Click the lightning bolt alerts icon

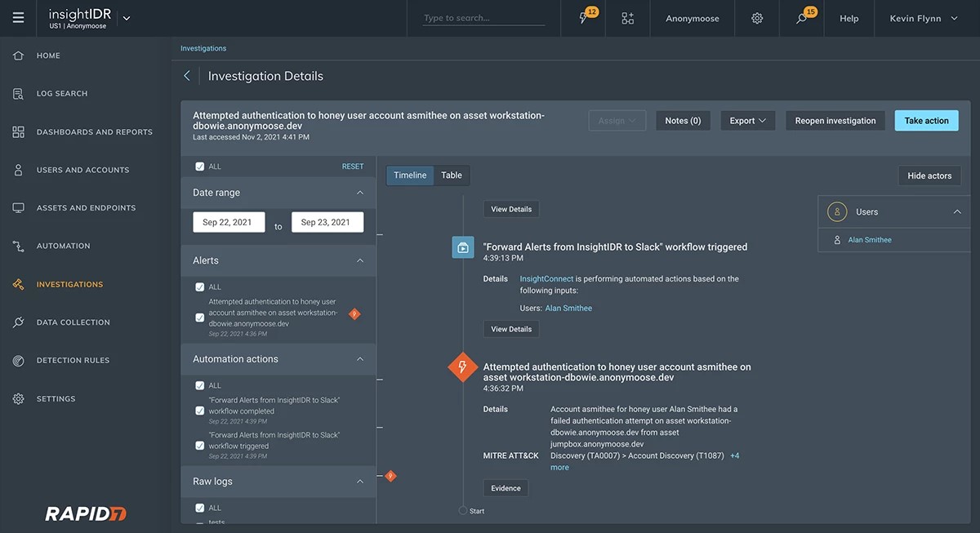584,18
